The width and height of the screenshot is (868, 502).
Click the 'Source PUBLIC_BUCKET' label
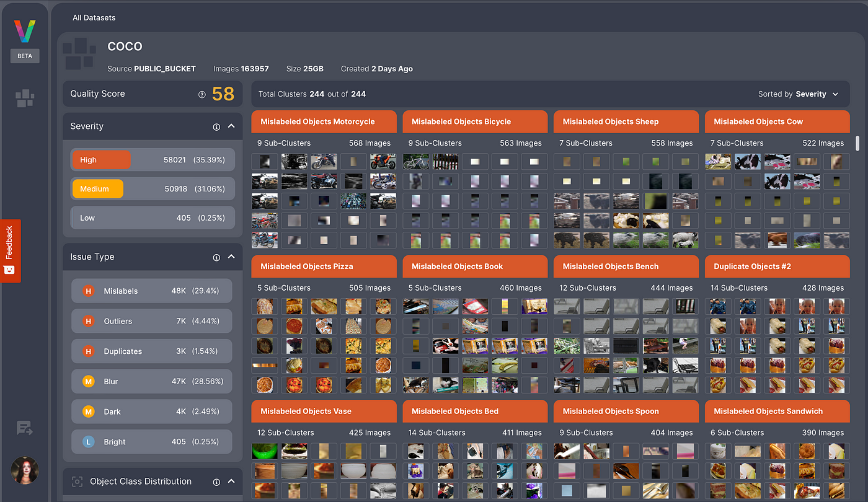(x=151, y=69)
